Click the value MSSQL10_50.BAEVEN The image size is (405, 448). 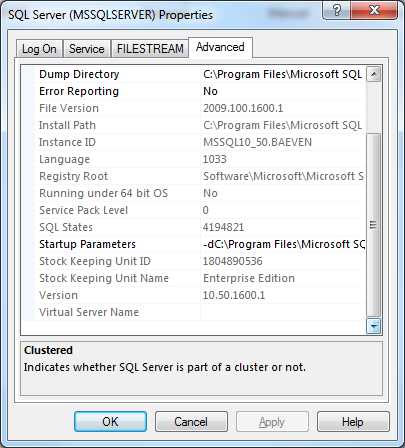(257, 142)
